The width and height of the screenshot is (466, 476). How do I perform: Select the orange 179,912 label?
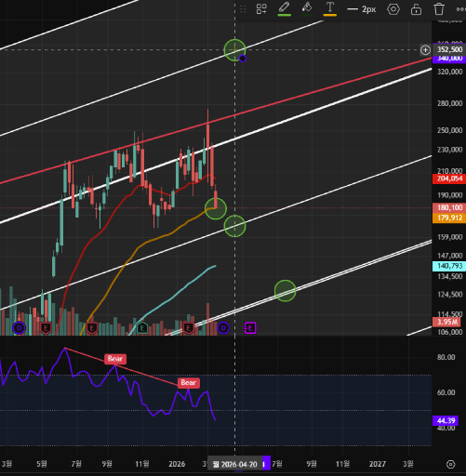coord(449,218)
